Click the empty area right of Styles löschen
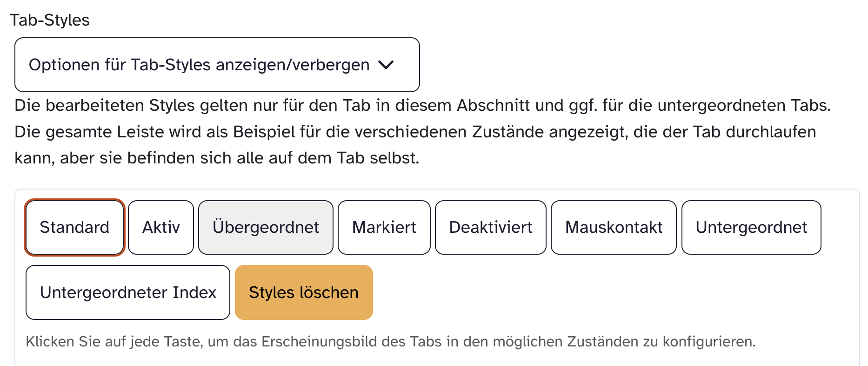The width and height of the screenshot is (868, 366). click(x=558, y=292)
